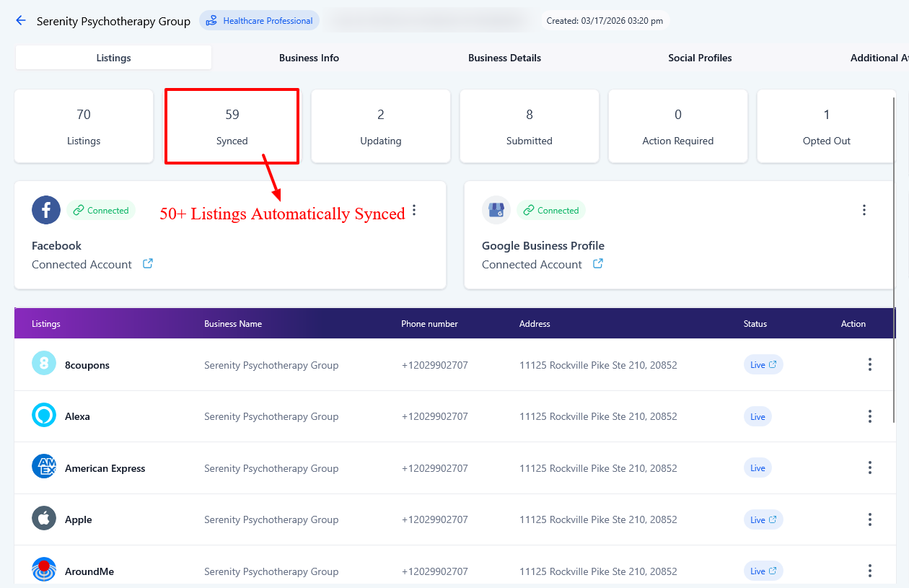Click the Serenity Psychotherapy Group page title

point(114,21)
